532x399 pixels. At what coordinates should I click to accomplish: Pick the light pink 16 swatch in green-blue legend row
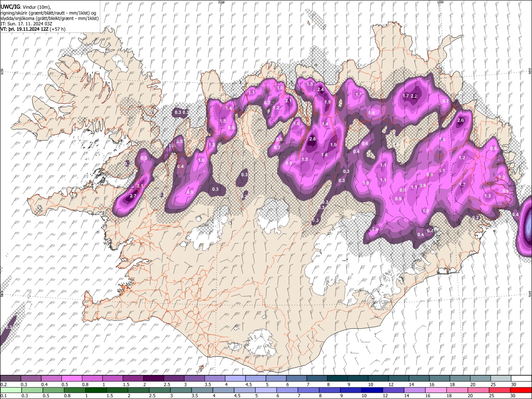pos(436,390)
